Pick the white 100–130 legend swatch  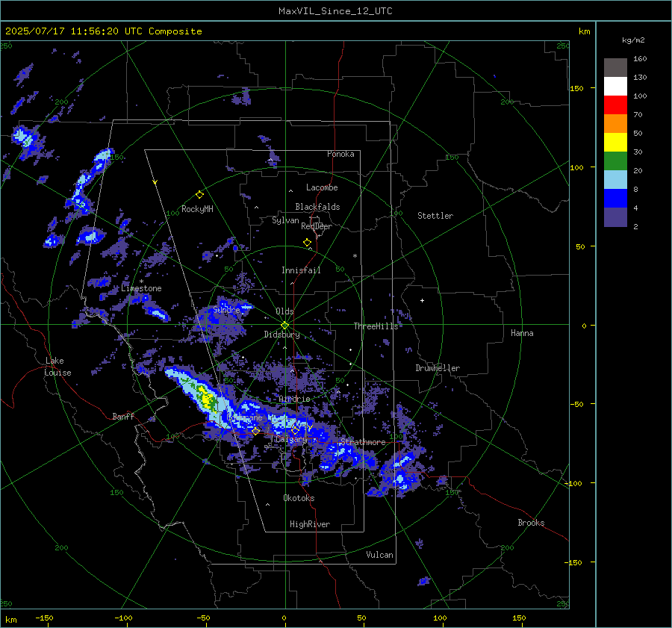coord(615,87)
